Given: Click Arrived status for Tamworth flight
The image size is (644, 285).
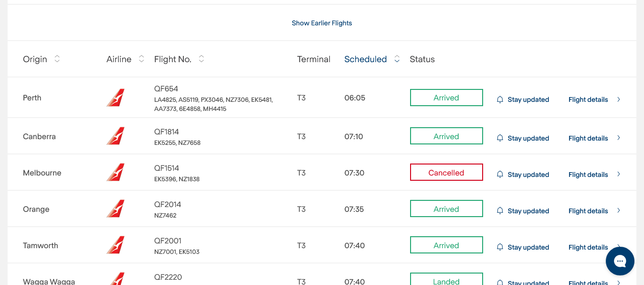Looking at the screenshot, I should point(446,245).
